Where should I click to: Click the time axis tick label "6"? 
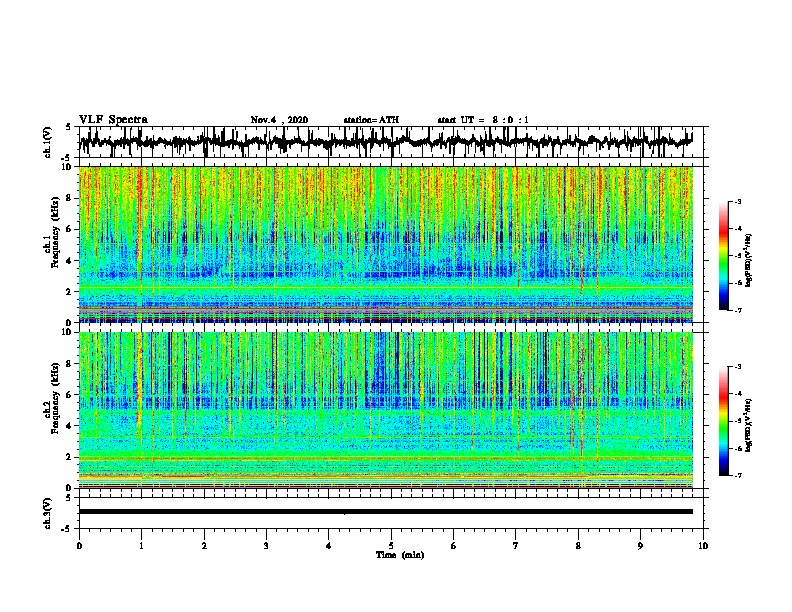pyautogui.click(x=454, y=546)
